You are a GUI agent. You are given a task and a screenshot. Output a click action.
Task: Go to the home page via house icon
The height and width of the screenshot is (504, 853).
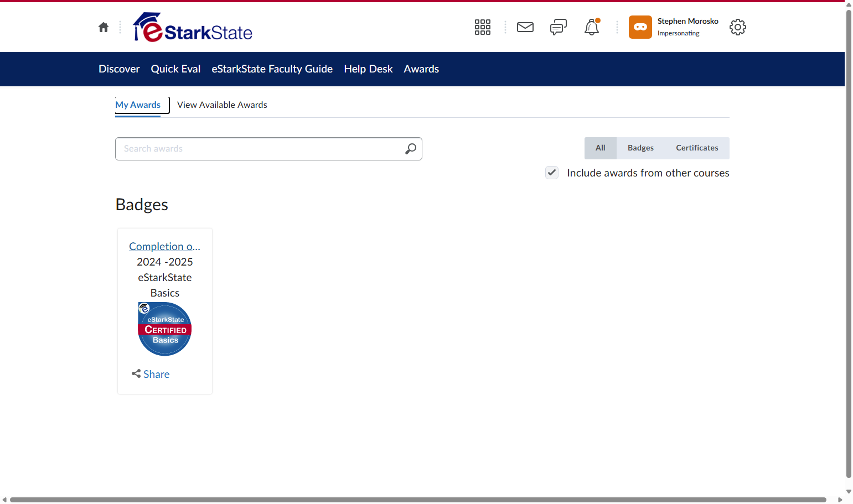coord(104,27)
